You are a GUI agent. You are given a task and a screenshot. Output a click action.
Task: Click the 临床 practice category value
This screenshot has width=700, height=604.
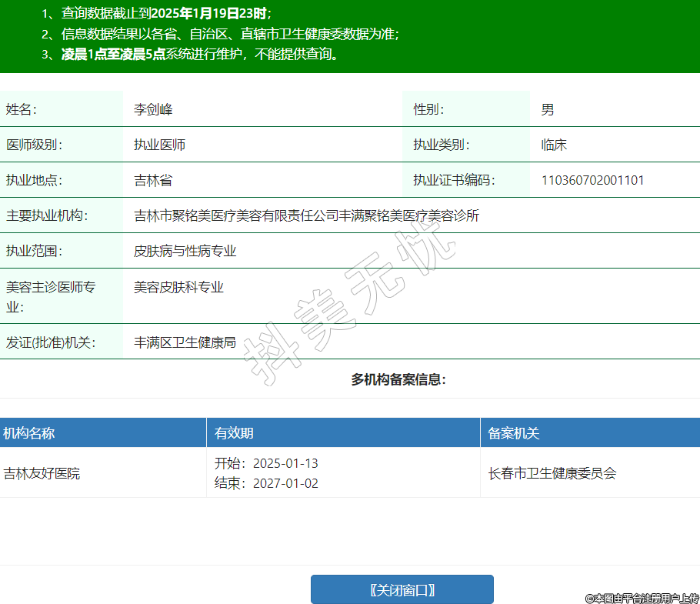(554, 145)
